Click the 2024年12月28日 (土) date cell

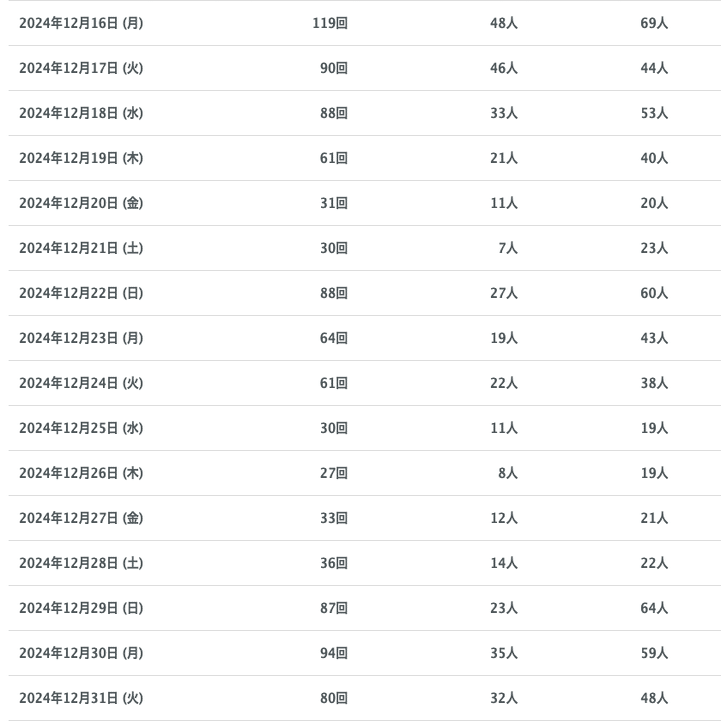(81, 563)
